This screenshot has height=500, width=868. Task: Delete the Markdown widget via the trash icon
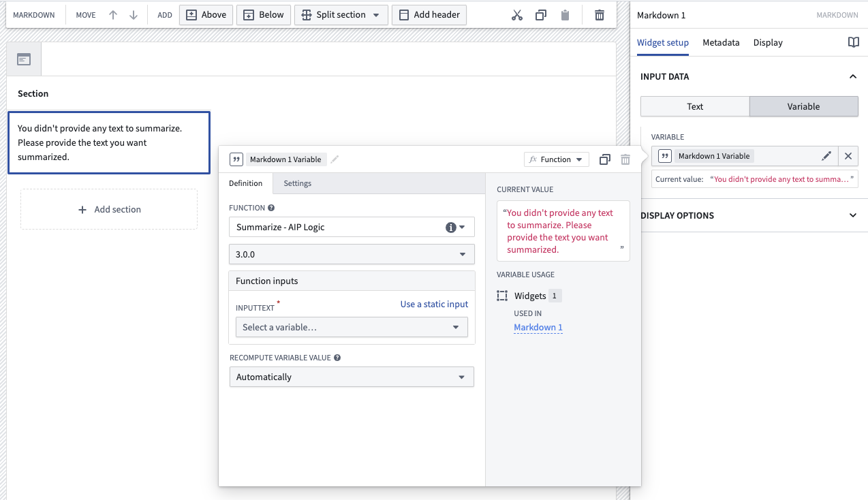[598, 14]
